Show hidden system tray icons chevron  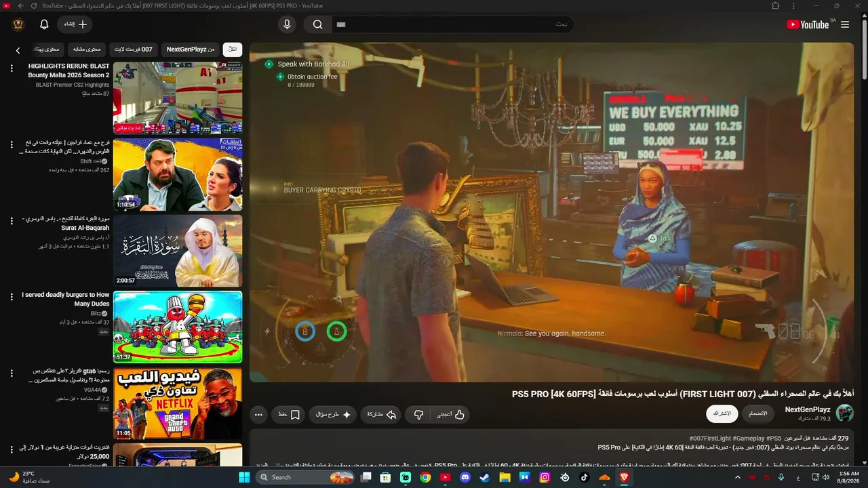[738, 477]
